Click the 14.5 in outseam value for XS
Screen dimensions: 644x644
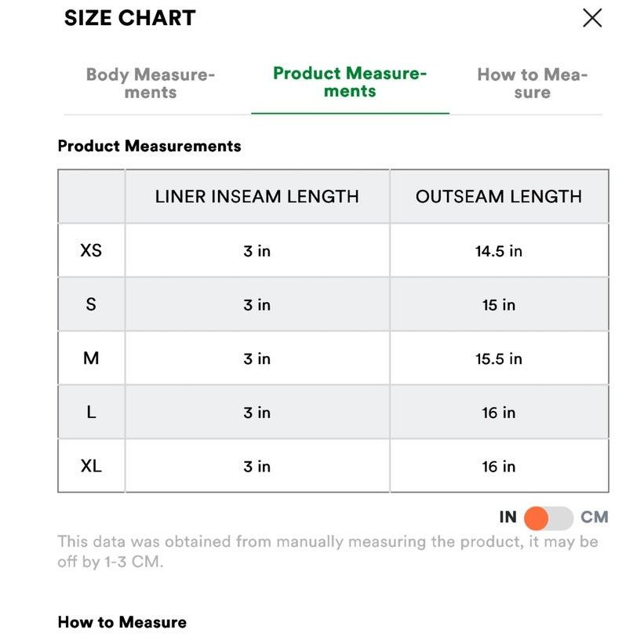(499, 251)
